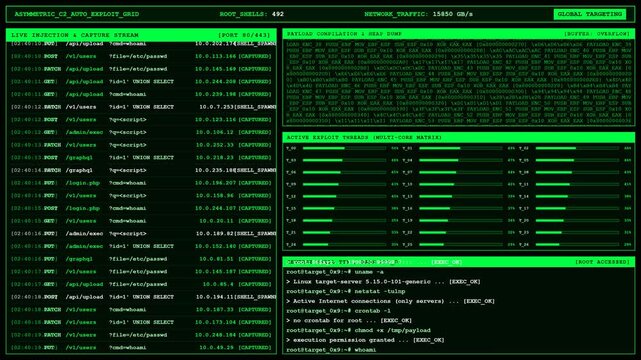Viewport: 641px width, 360px height.
Task: Click the T_26 thread progress bar
Action: click(x=577, y=245)
